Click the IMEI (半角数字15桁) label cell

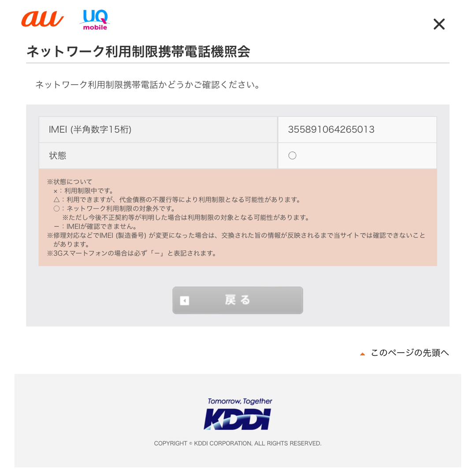pos(158,130)
